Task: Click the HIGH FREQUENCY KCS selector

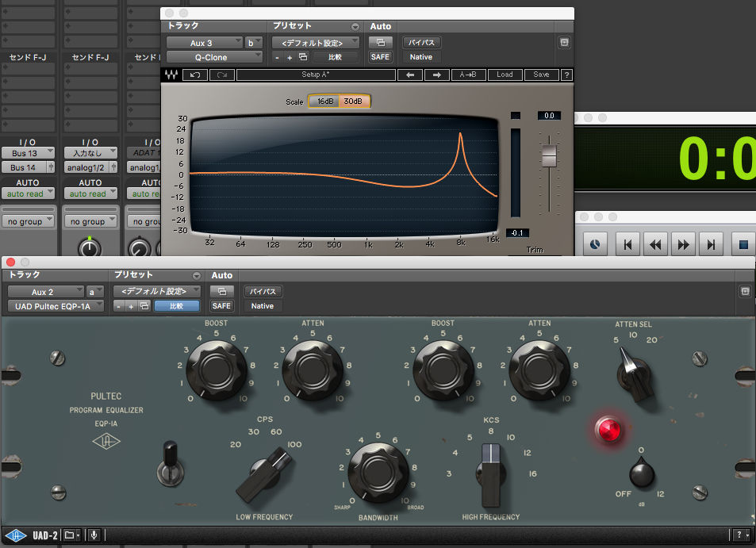Action: [x=491, y=475]
